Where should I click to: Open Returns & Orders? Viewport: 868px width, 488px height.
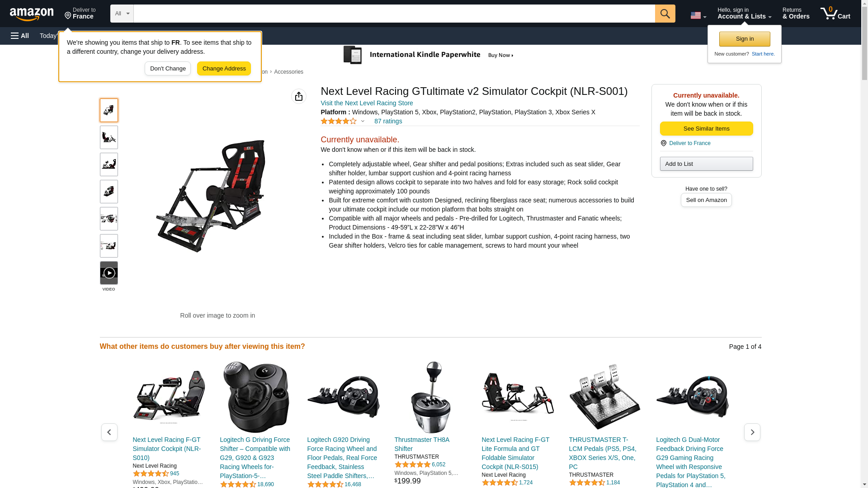pos(796,14)
